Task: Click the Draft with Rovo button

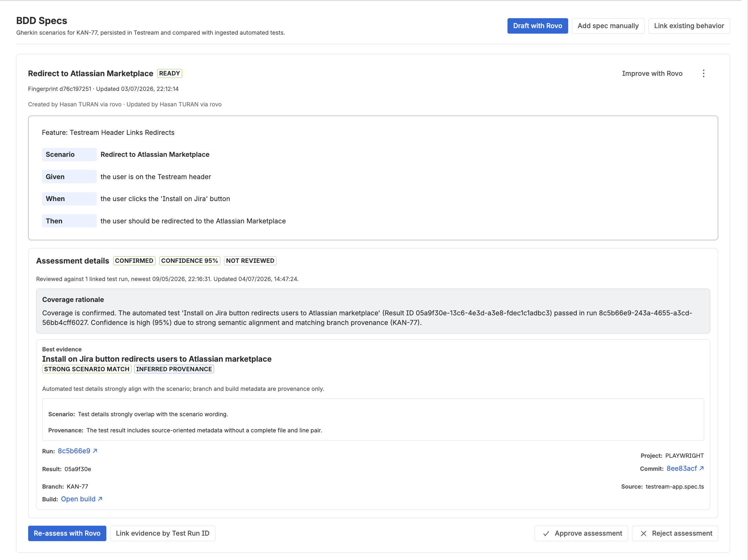Action: [x=538, y=26]
